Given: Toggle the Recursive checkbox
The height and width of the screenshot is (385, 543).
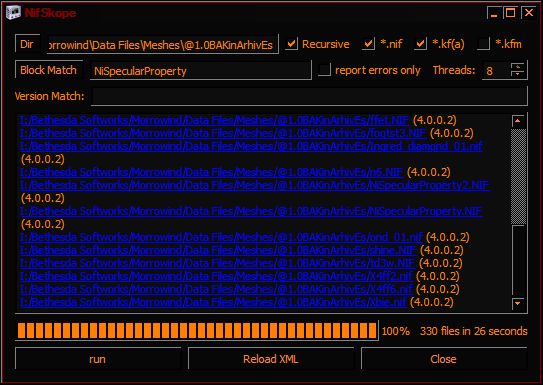Looking at the screenshot, I should click(291, 44).
